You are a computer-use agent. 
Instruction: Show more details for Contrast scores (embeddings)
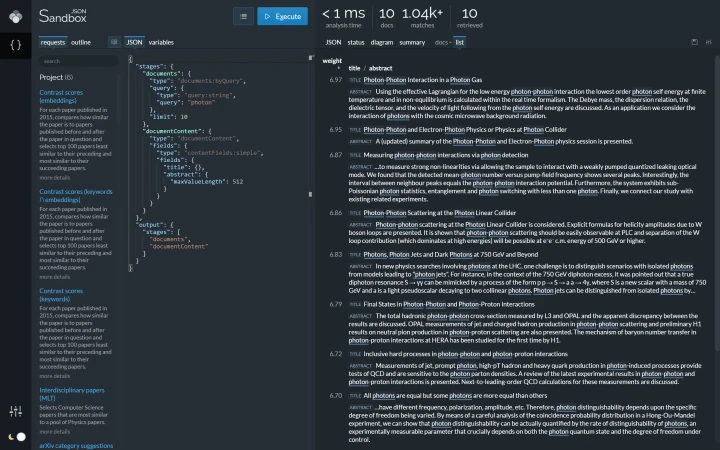[x=55, y=178]
